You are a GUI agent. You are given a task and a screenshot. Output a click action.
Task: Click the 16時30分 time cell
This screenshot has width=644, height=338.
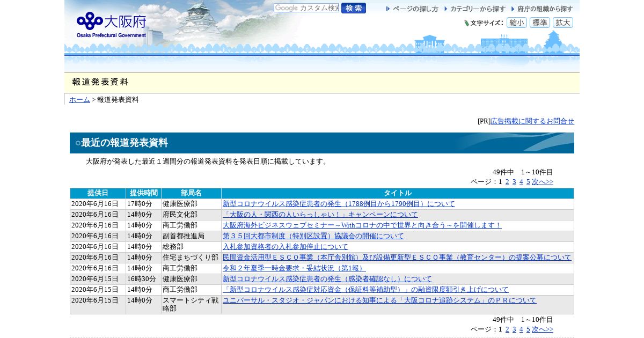[x=144, y=279]
